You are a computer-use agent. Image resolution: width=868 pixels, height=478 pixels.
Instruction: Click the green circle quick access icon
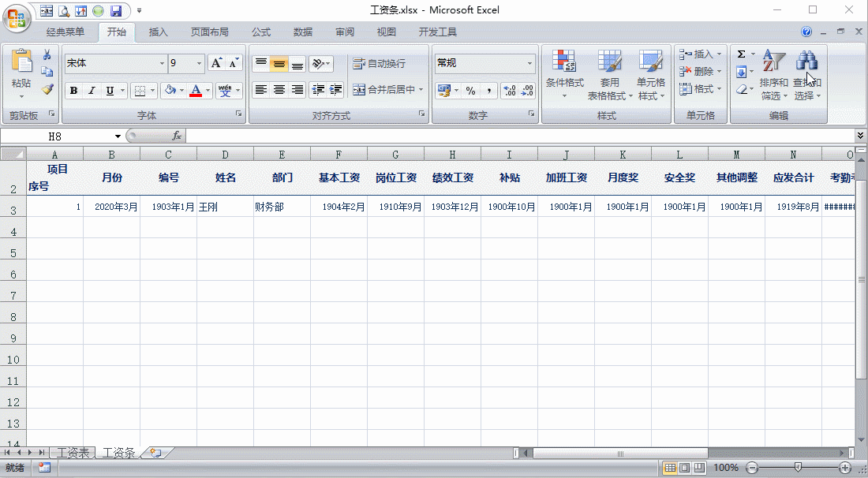point(98,10)
